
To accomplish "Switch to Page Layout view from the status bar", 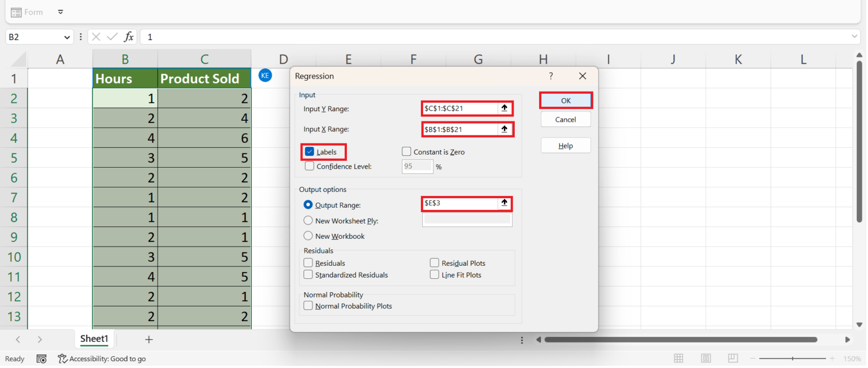I will (706, 358).
